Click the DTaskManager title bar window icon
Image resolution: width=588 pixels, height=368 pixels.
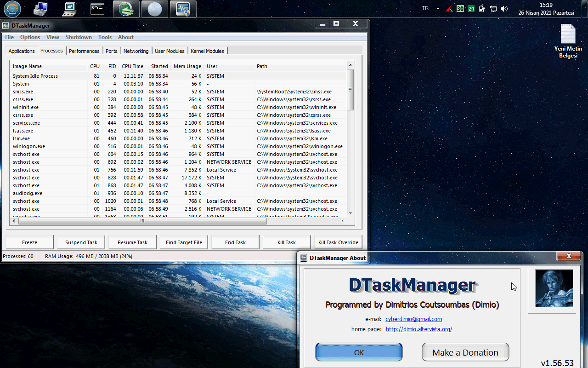click(6, 26)
